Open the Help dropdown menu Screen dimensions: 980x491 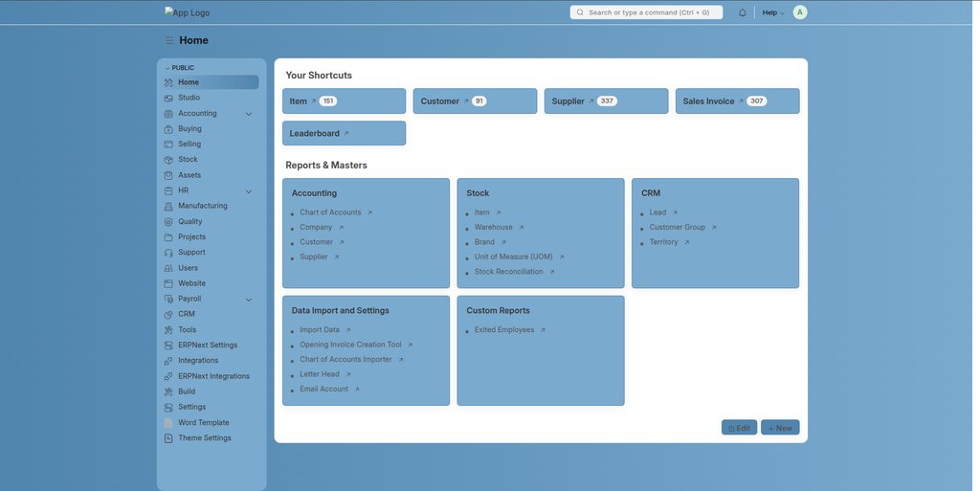pyautogui.click(x=773, y=12)
